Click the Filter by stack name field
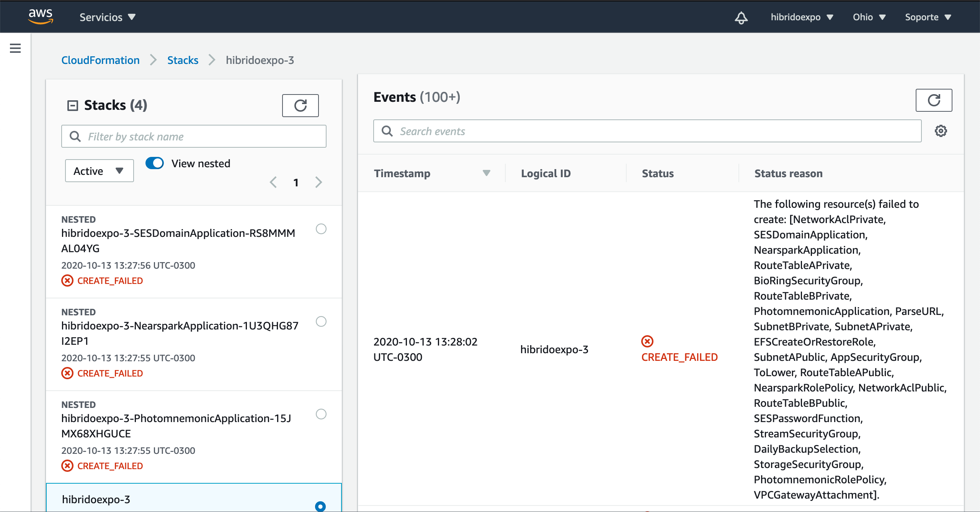This screenshot has width=980, height=512. click(194, 136)
